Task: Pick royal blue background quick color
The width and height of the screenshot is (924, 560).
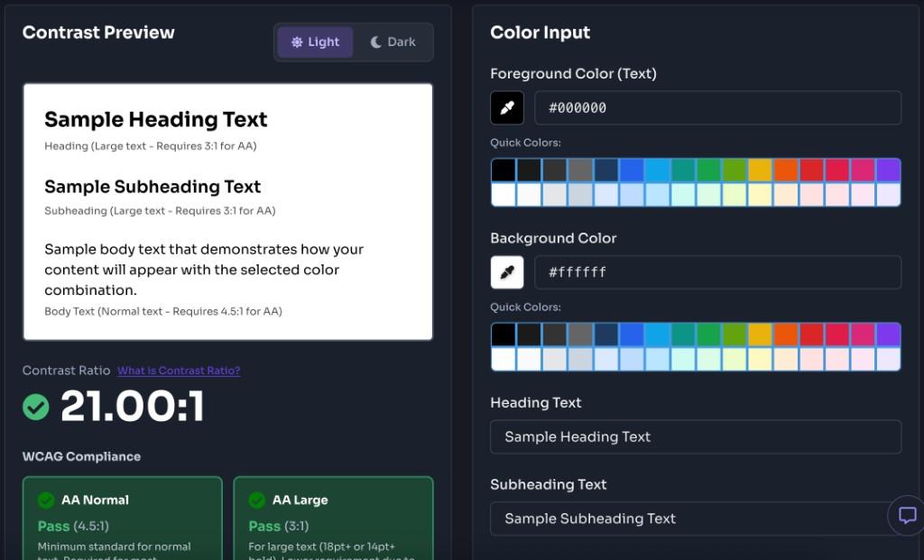Action: [632, 335]
